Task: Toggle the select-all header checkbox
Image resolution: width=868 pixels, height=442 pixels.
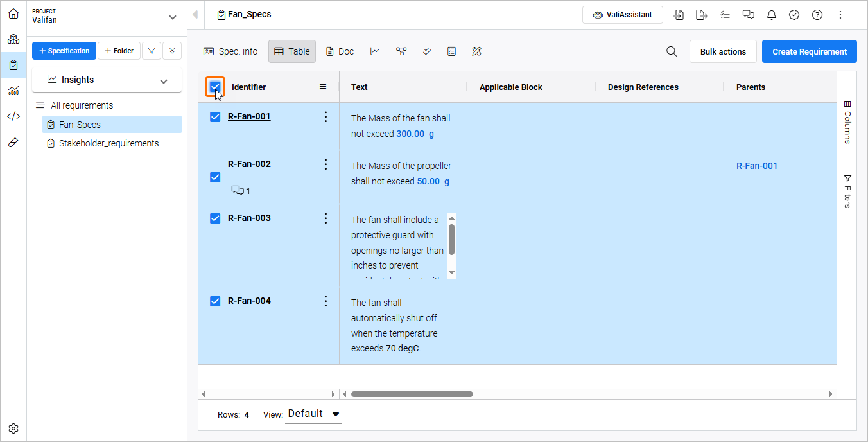Action: point(216,87)
